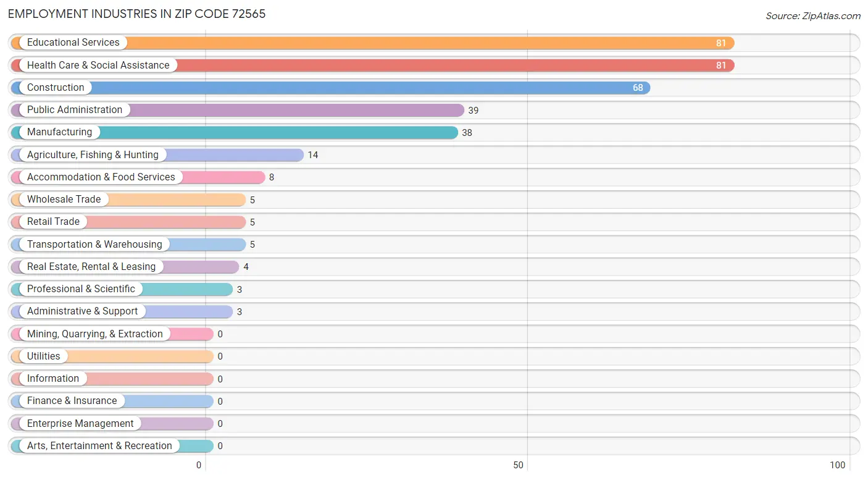868x480 pixels.
Task: Click the 81 value on Health Care bar
Action: (721, 65)
